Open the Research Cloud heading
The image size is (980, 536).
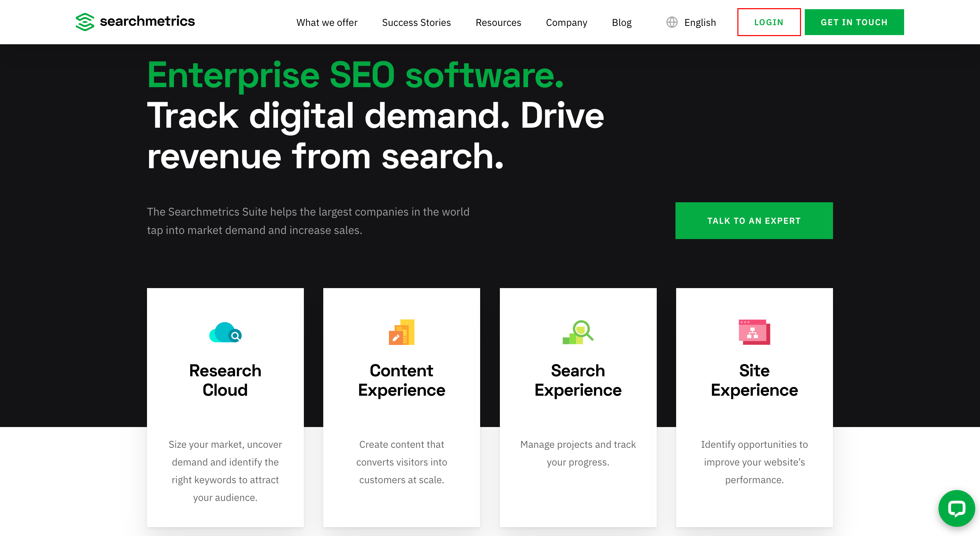pos(225,380)
